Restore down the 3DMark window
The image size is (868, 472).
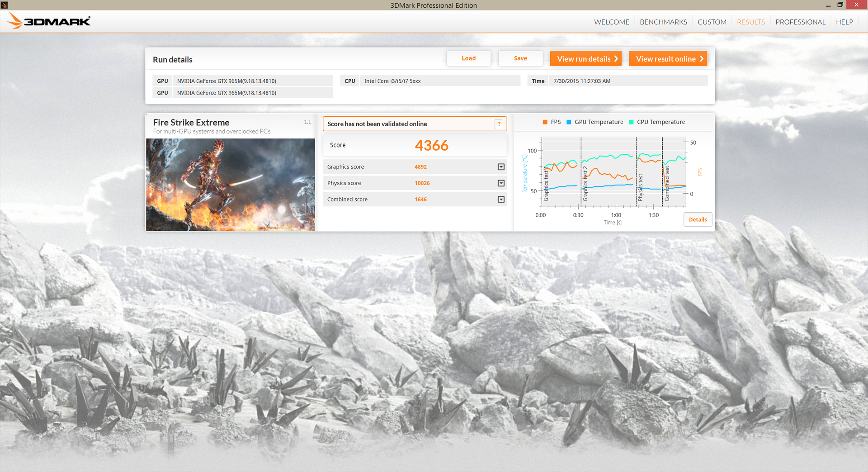(x=840, y=5)
